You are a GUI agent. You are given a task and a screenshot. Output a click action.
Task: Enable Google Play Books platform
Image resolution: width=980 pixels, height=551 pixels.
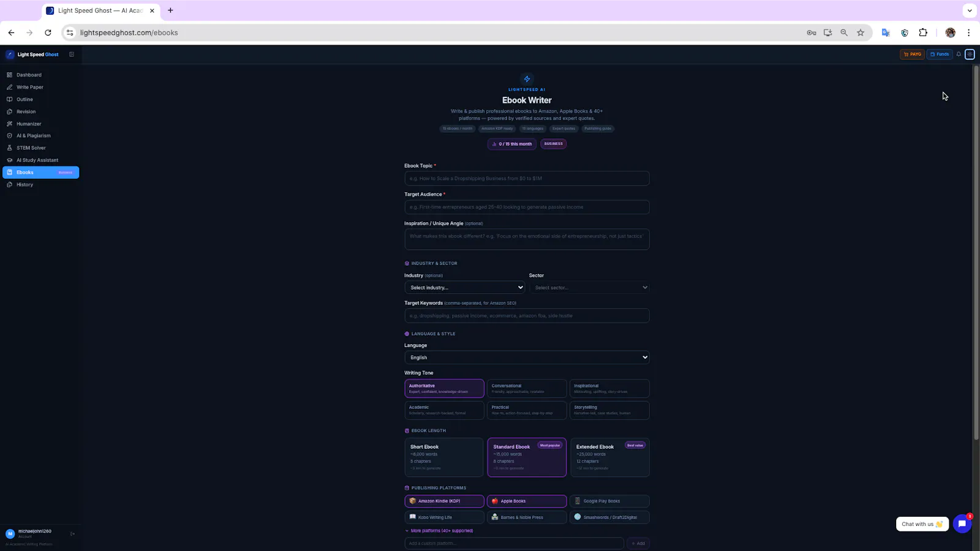click(609, 501)
